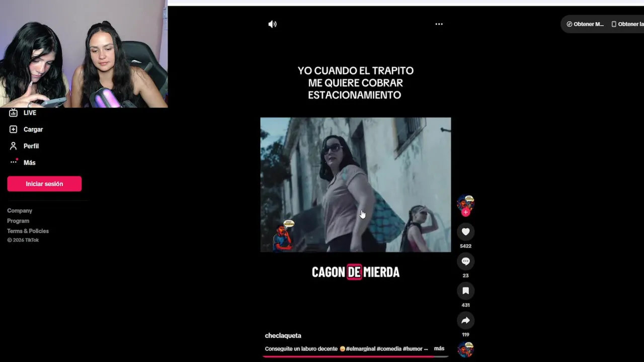Follow creator via the red plus badge
The image size is (644, 362).
click(x=465, y=212)
